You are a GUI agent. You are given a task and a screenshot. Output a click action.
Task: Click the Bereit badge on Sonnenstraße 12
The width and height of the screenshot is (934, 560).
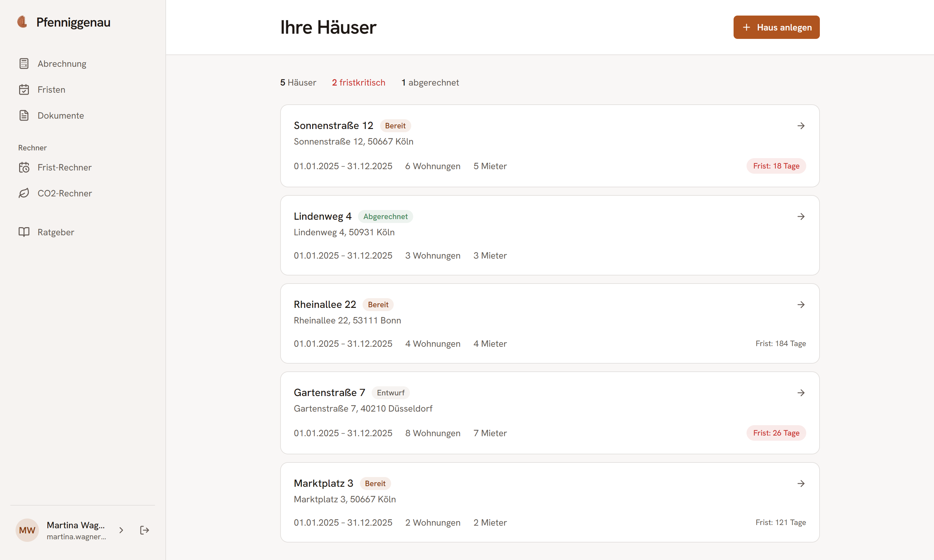click(395, 126)
